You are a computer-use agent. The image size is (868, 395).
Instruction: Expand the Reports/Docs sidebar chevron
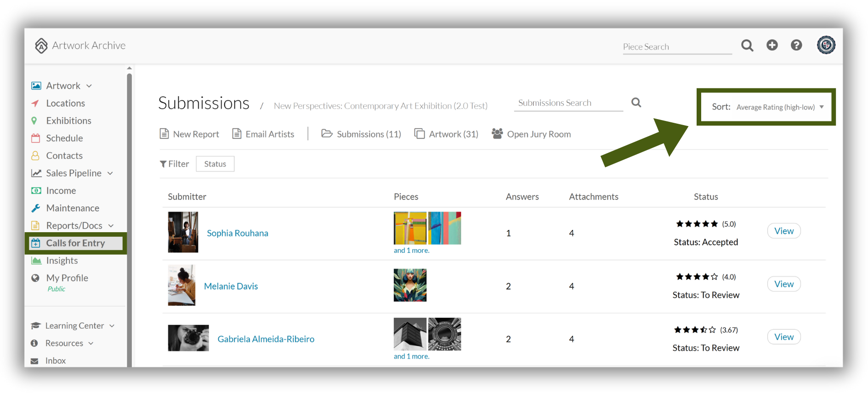click(x=111, y=226)
